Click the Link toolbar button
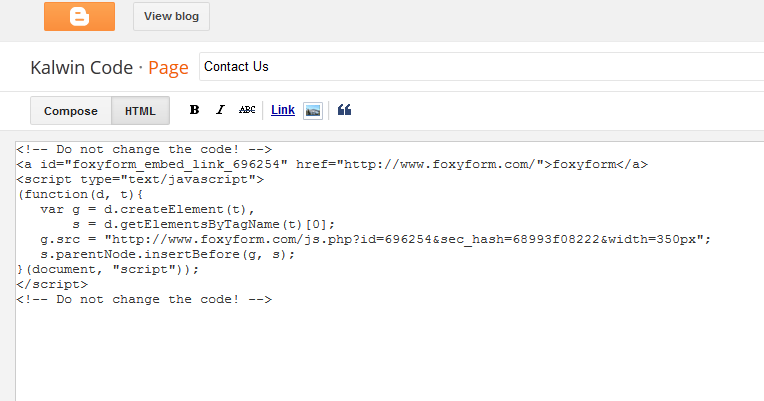Screen dimensions: 764x401 coord(283,110)
